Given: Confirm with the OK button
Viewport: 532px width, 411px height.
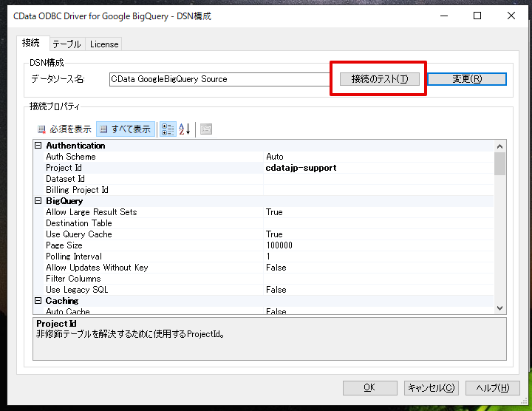Looking at the screenshot, I should pyautogui.click(x=370, y=388).
